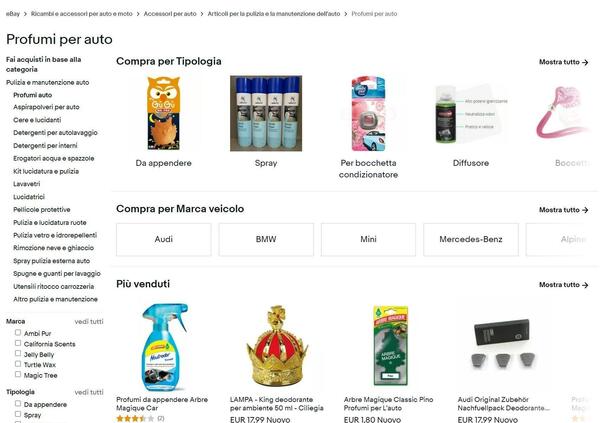View the golden LAMPA King crown deodorant
Image resolution: width=600 pixels, height=423 pixels.
[277, 346]
